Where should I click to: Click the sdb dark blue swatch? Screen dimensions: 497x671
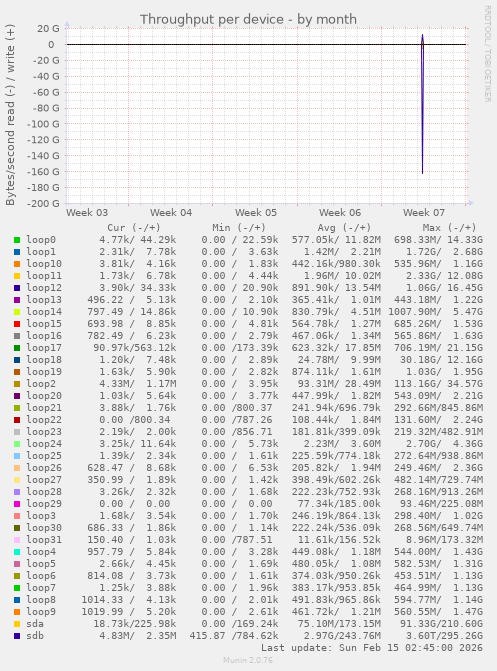click(17, 636)
